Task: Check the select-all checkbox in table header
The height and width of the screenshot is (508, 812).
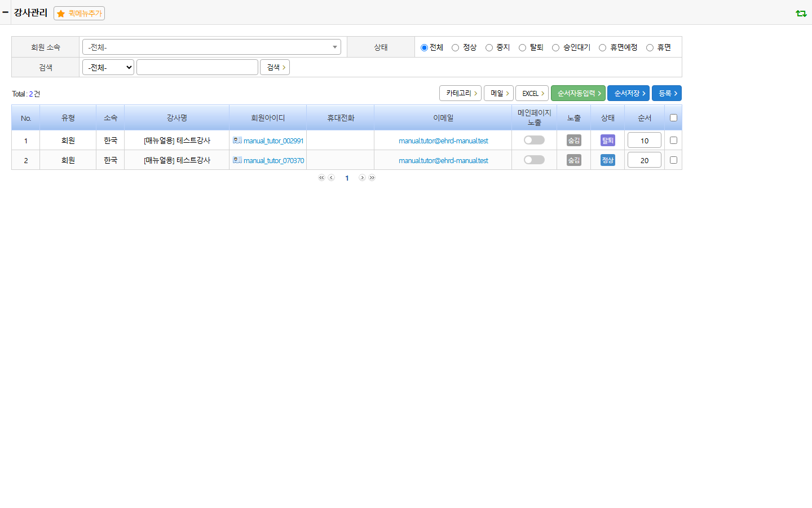Action: (x=673, y=117)
